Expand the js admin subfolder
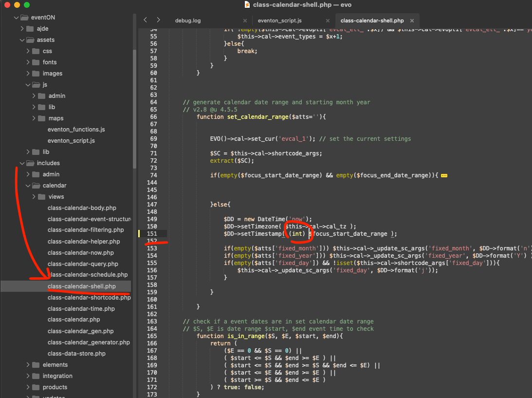 (x=34, y=96)
